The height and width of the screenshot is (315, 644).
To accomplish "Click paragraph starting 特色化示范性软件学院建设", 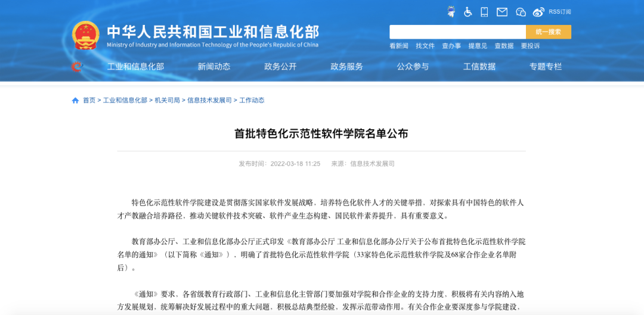I will [x=321, y=209].
